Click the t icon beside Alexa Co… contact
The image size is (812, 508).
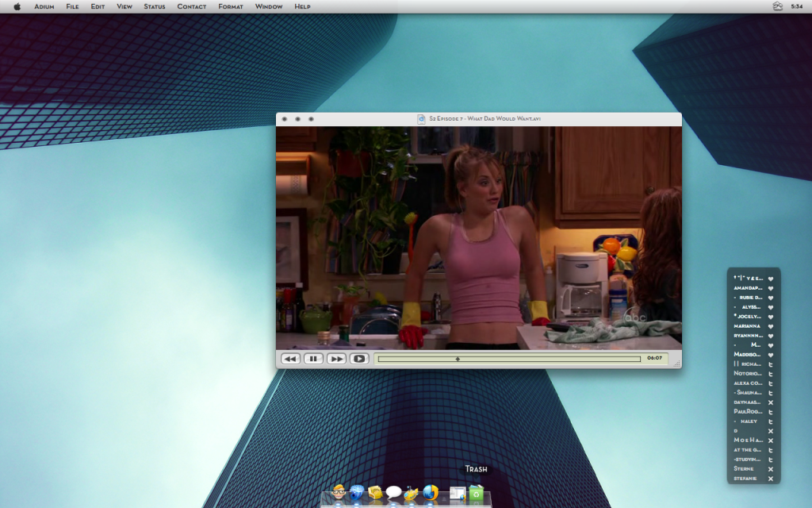tap(771, 383)
